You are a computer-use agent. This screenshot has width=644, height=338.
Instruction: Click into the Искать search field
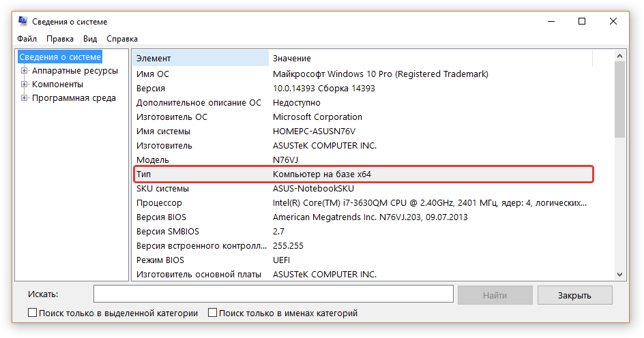273,294
